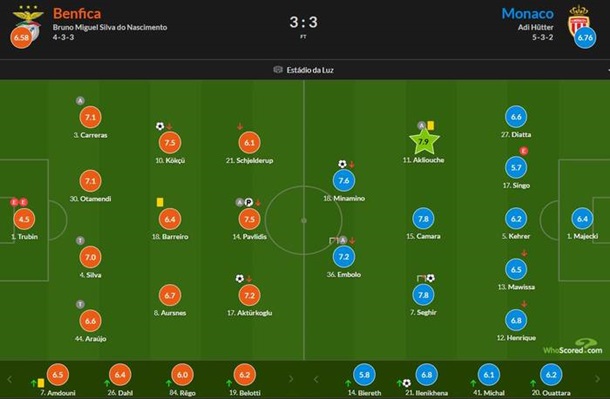
Task: Click the penalty P icon above Pavlidis
Action: pos(249,202)
